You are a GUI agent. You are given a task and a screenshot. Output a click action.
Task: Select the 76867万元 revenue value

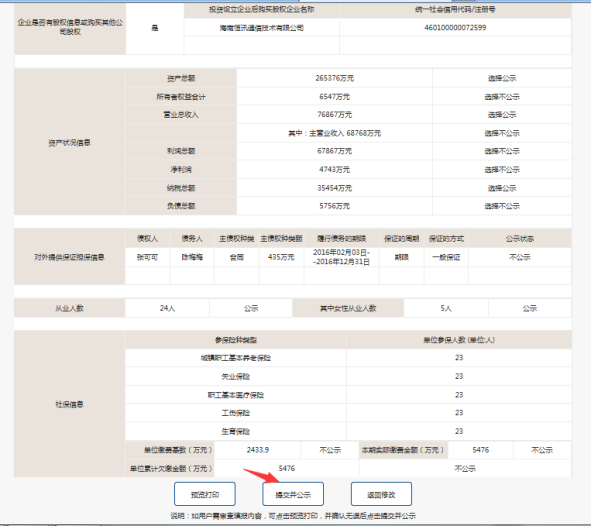[335, 114]
